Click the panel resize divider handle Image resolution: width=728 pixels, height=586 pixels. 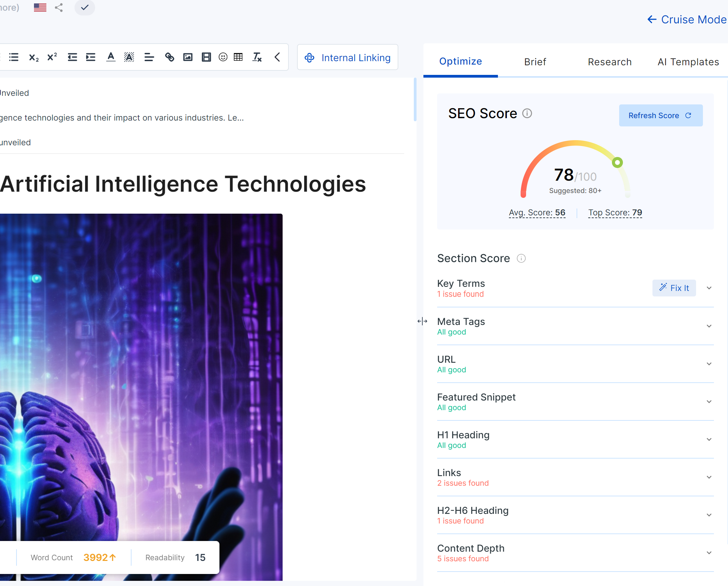coord(422,321)
